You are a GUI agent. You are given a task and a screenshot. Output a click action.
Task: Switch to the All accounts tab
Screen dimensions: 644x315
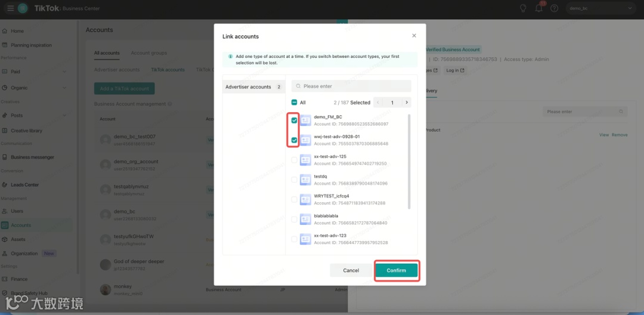[107, 53]
